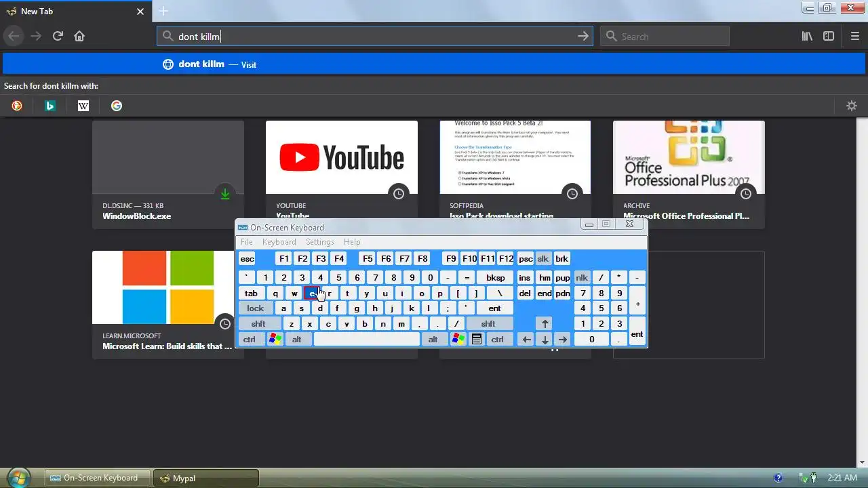Open the Settings menu in On-Screen Keyboard

pyautogui.click(x=320, y=242)
